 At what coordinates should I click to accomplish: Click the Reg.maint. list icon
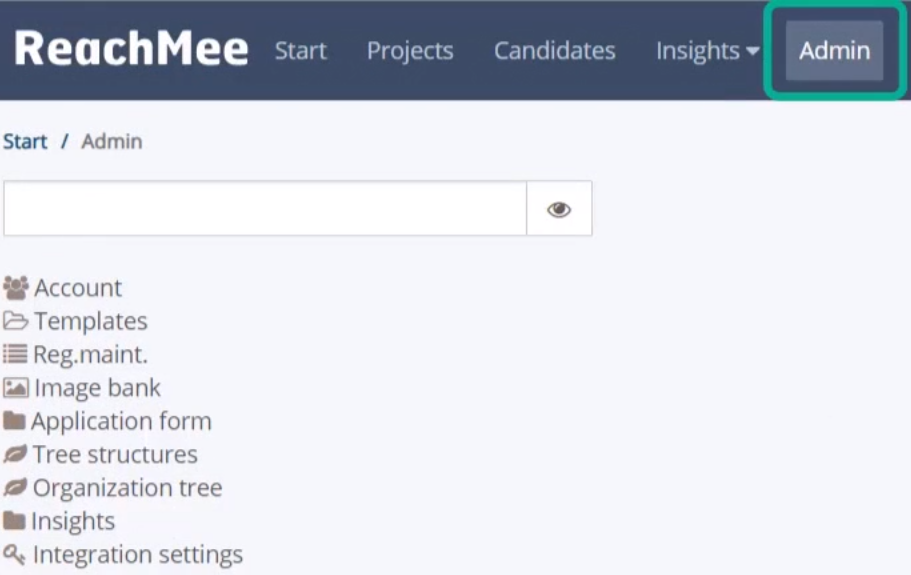(15, 354)
